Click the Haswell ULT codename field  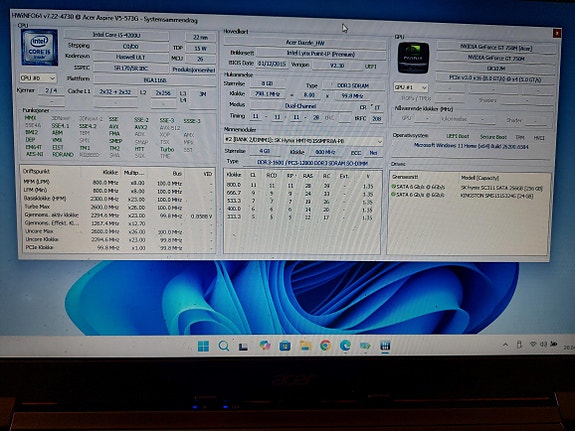[131, 57]
